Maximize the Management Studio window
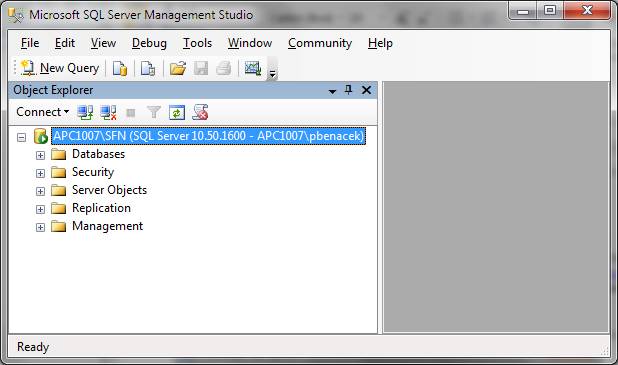 click(550, 11)
